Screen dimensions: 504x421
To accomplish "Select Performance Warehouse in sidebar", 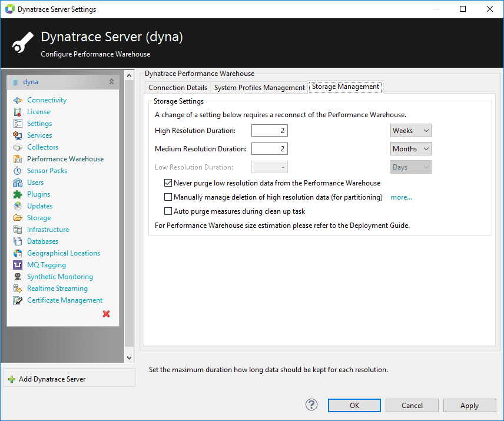I will (65, 159).
